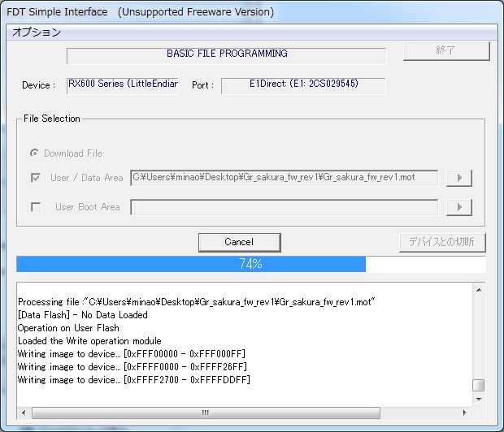
Task: Click the log scroll left arrow
Action: click(24, 413)
